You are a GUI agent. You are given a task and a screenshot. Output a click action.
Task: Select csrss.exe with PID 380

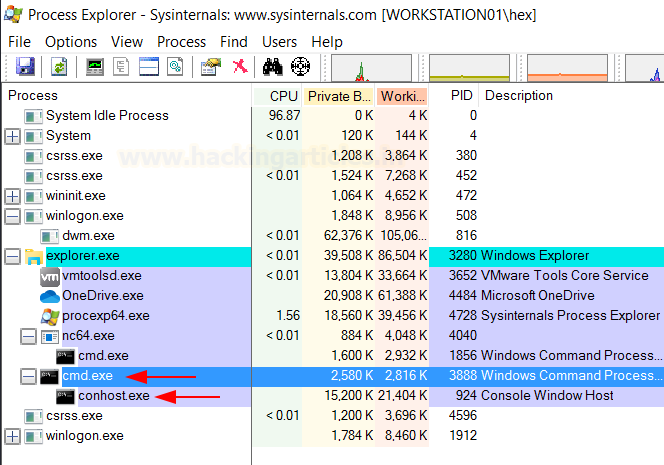click(x=333, y=156)
